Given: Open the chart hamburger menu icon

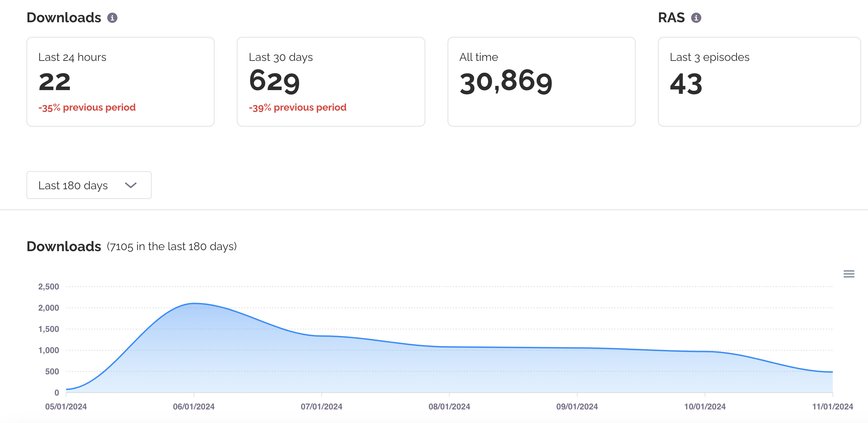Looking at the screenshot, I should click(849, 274).
